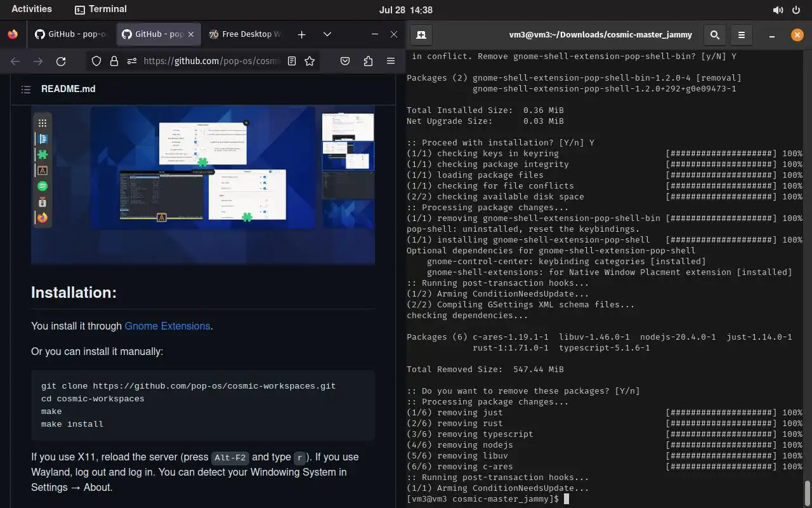This screenshot has height=508, width=812.
Task: Expand the list all tabs dropdown
Action: 327,34
